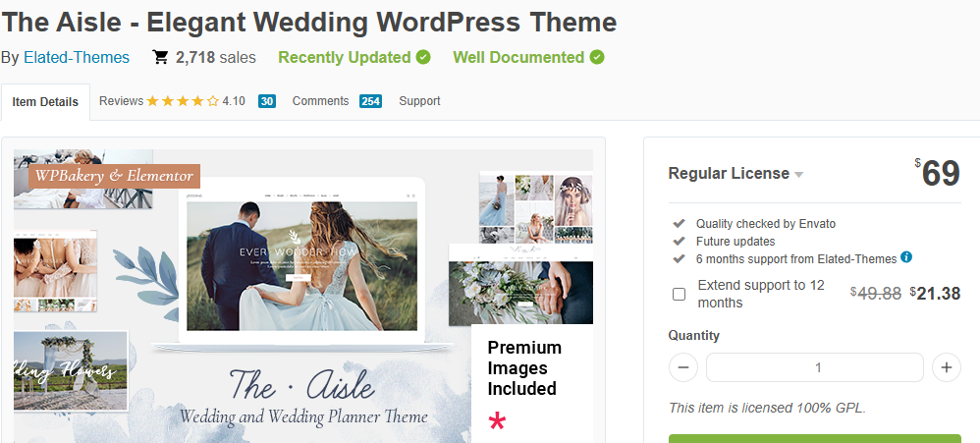This screenshot has width=980, height=443.
Task: Click the $69 price text
Action: pyautogui.click(x=937, y=173)
